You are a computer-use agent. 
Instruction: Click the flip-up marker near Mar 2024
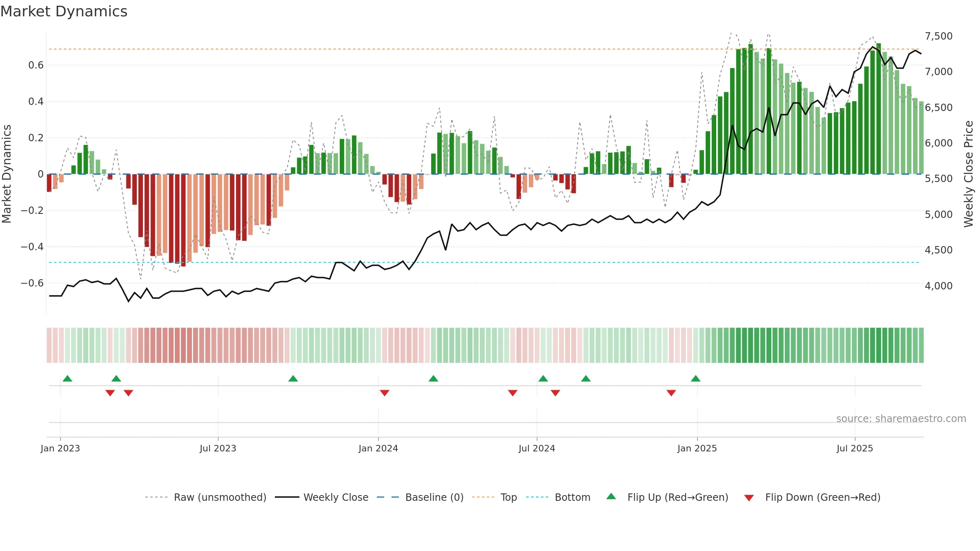pos(434,378)
